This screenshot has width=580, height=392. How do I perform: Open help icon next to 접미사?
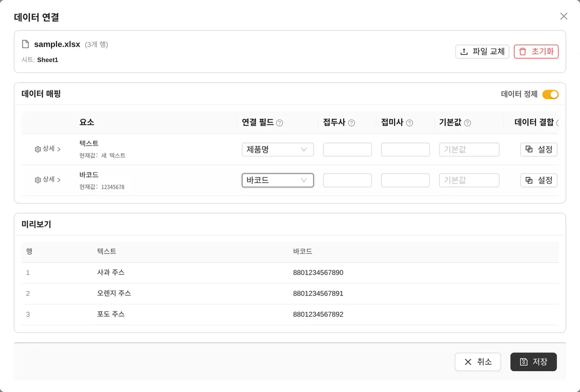coord(409,123)
